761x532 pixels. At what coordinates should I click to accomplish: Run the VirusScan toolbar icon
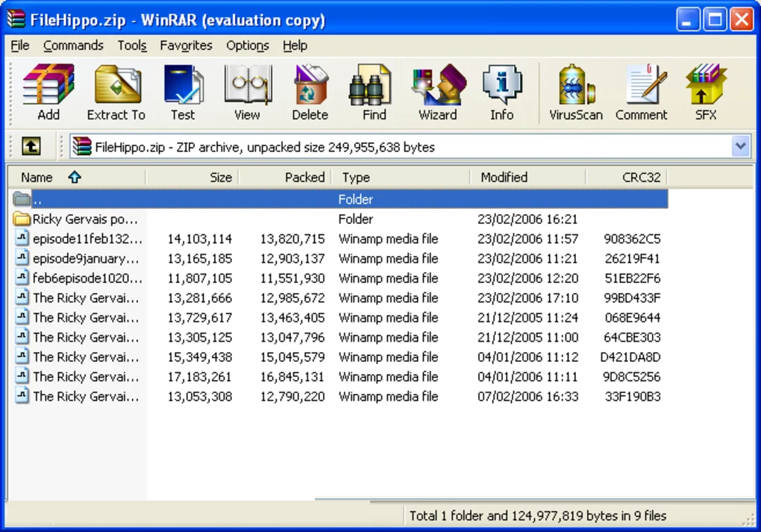tap(576, 84)
